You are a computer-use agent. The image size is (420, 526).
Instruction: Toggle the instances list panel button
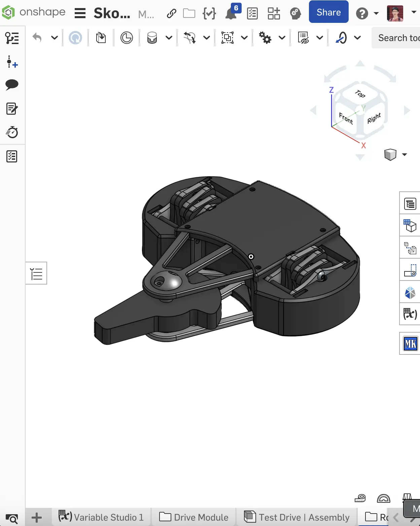pos(36,273)
